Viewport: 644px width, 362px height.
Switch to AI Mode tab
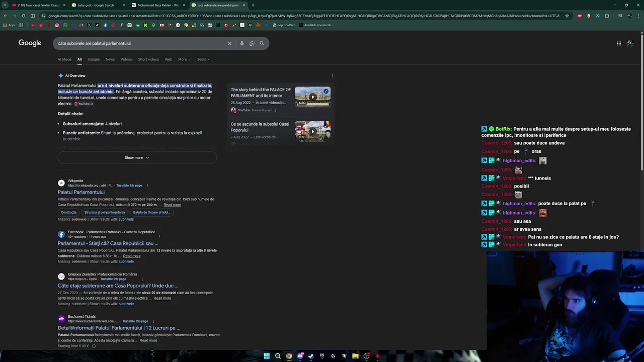64,59
